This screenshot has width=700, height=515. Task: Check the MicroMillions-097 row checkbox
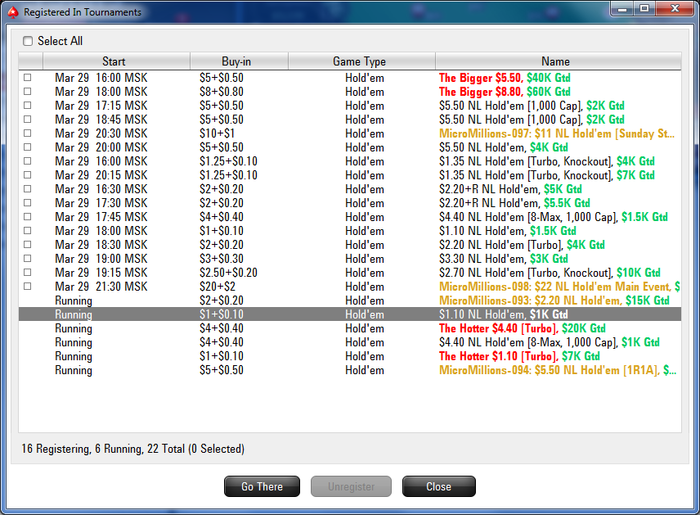pos(28,133)
